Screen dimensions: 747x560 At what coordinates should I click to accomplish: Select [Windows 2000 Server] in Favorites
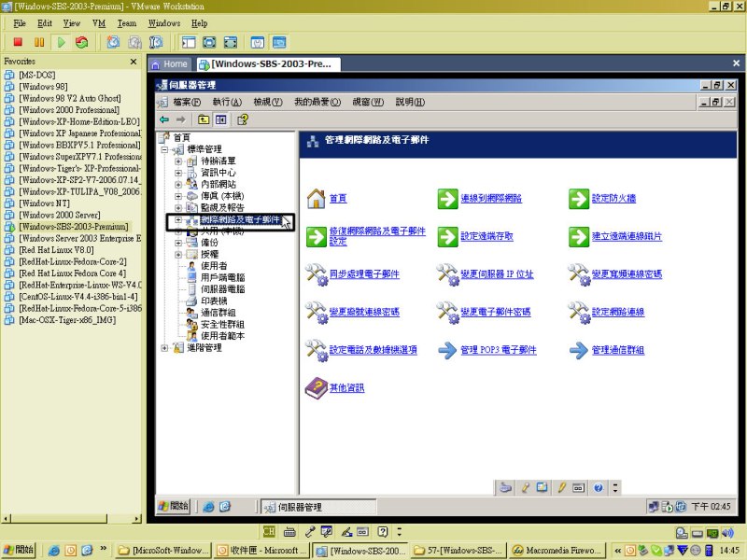point(60,215)
